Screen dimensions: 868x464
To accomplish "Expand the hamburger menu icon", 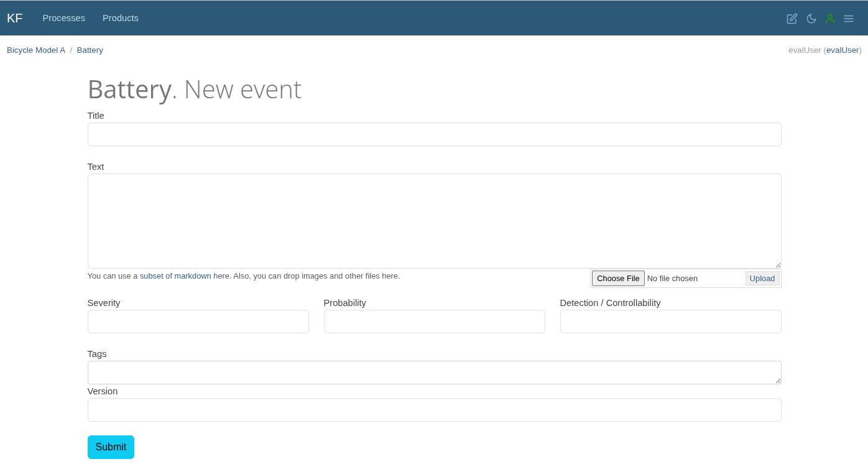I will (x=848, y=19).
